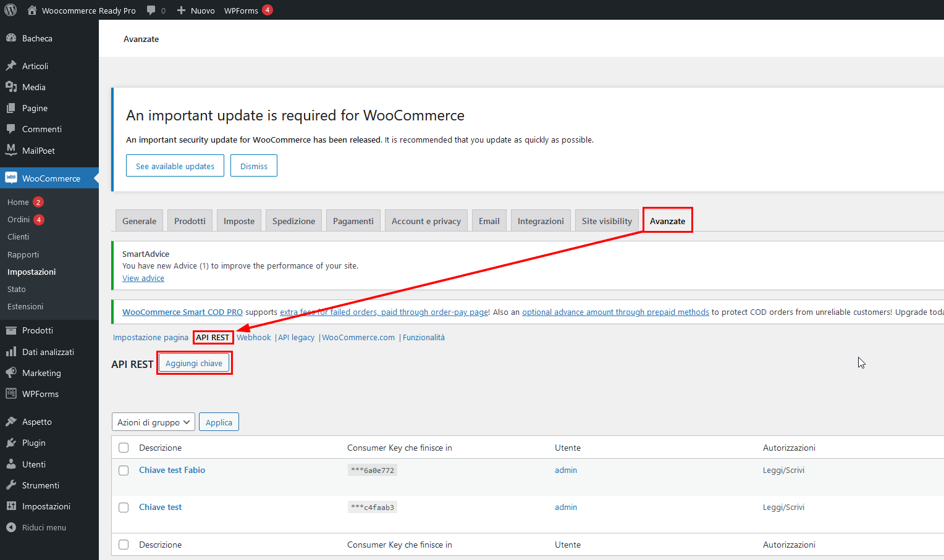This screenshot has width=944, height=560.
Task: Click the Aspetto paintbrush icon
Action: coord(11,422)
